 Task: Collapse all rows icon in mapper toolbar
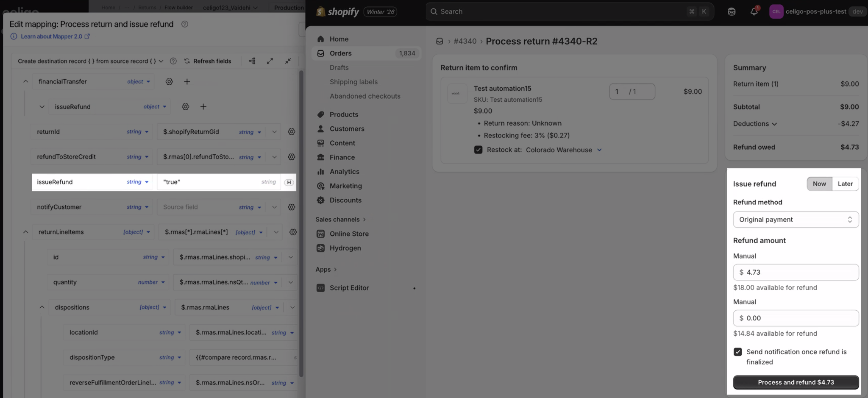pyautogui.click(x=288, y=61)
